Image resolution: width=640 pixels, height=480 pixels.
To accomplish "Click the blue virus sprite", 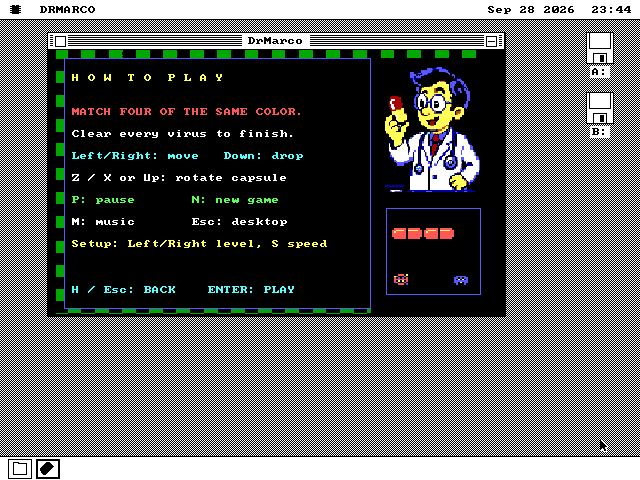I will 461,280.
